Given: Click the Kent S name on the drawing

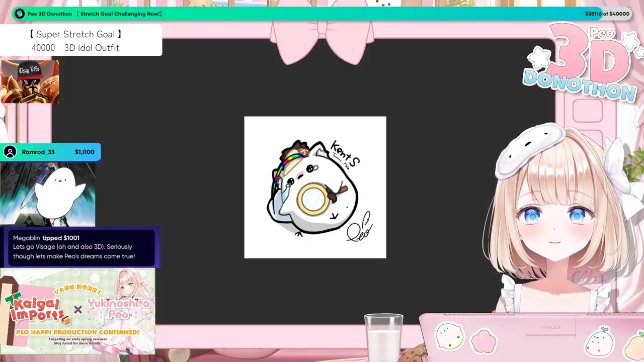Looking at the screenshot, I should [345, 155].
